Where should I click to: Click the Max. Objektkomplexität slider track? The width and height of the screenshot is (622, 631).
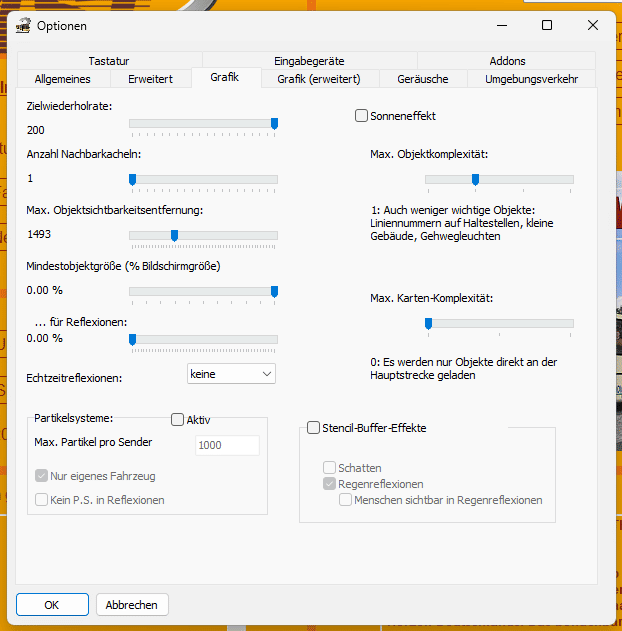pyautogui.click(x=499, y=179)
